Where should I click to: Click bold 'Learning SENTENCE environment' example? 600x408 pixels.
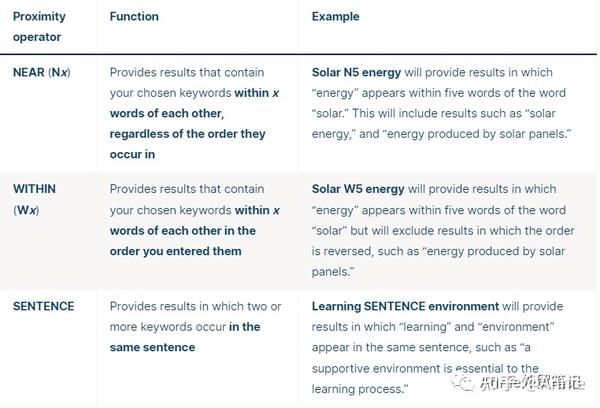pos(405,306)
